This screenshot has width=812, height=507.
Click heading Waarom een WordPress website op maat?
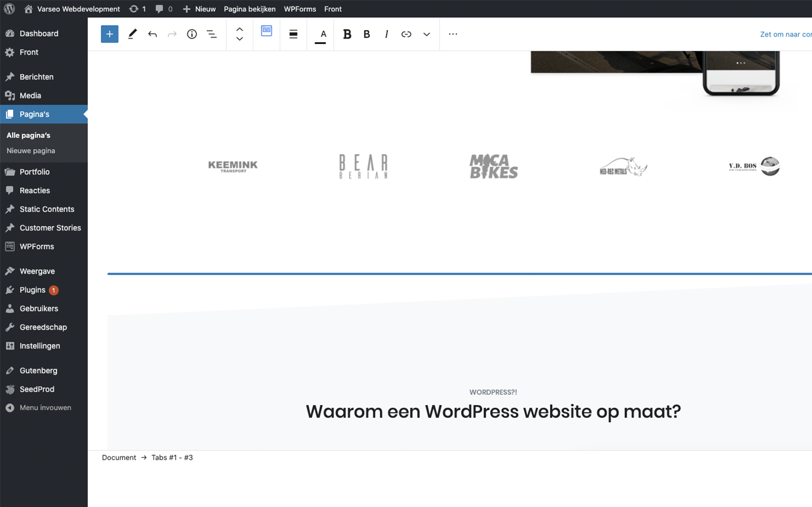coord(493,412)
